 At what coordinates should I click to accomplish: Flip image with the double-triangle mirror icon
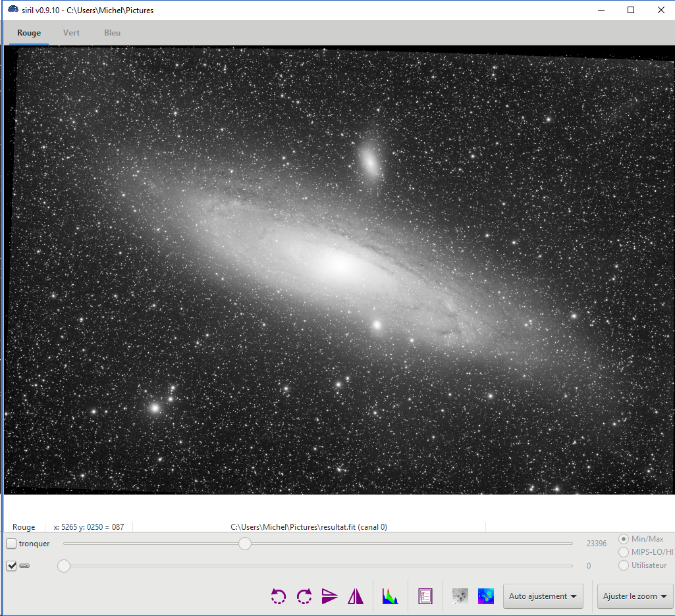(356, 596)
